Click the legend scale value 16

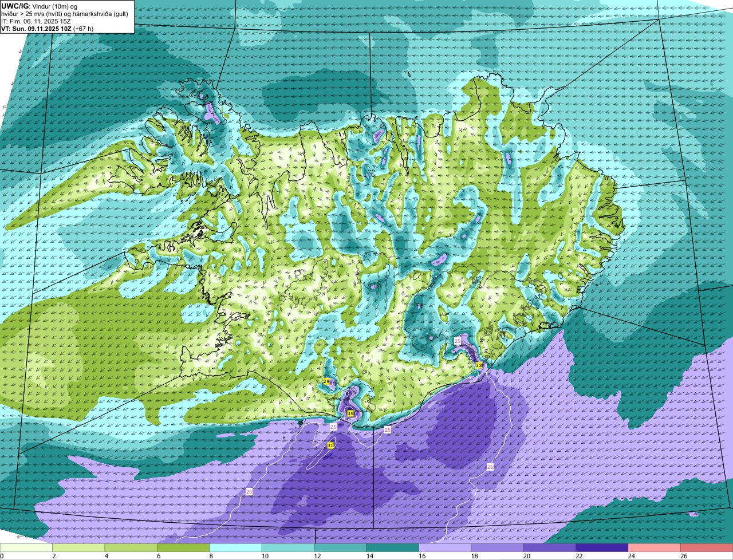(x=421, y=556)
